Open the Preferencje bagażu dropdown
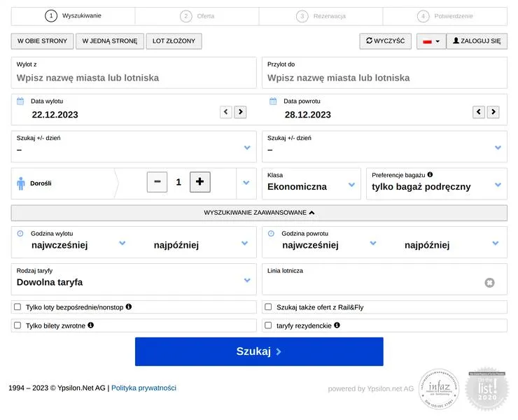Screen dimensions: 518x420 tap(436, 183)
